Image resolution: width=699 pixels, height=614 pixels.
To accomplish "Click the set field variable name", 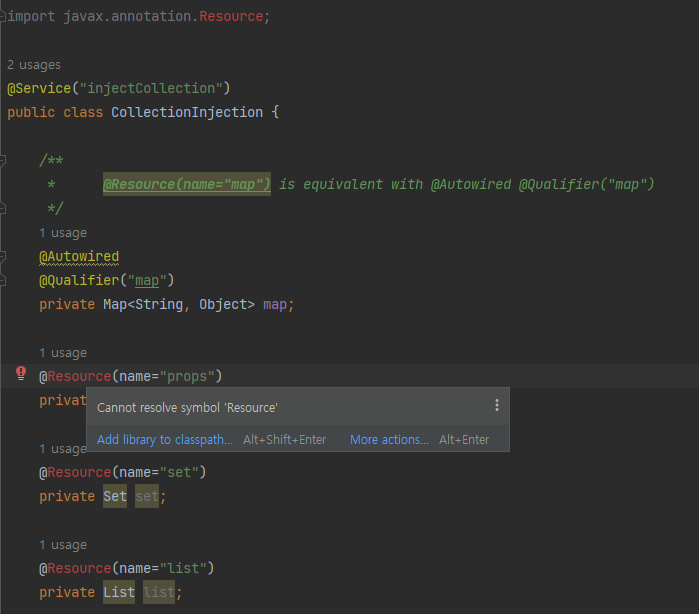I will point(147,496).
